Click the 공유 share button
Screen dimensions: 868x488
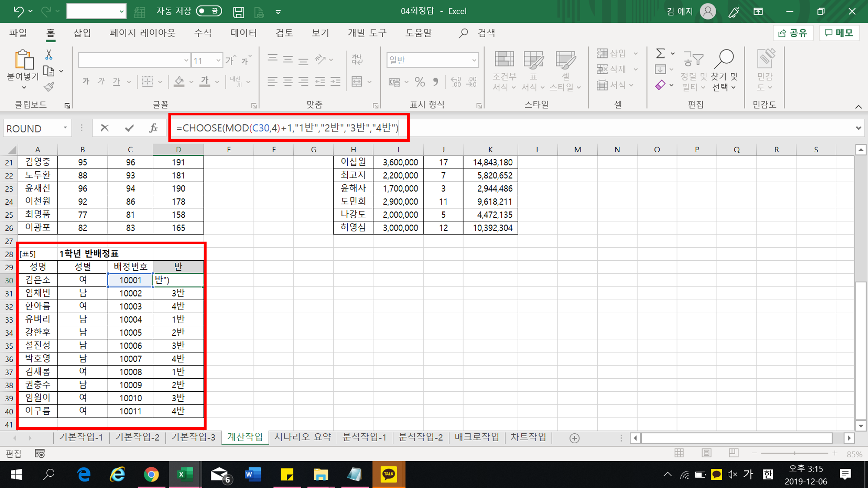coord(793,33)
